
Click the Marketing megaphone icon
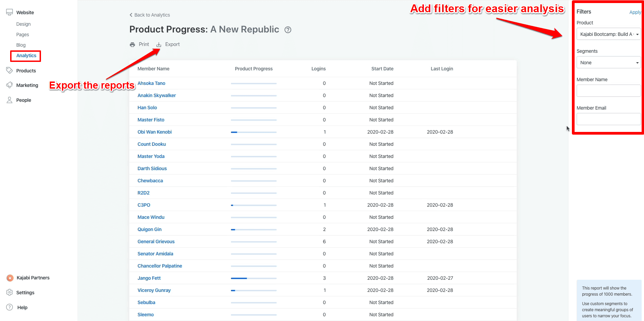coord(9,85)
